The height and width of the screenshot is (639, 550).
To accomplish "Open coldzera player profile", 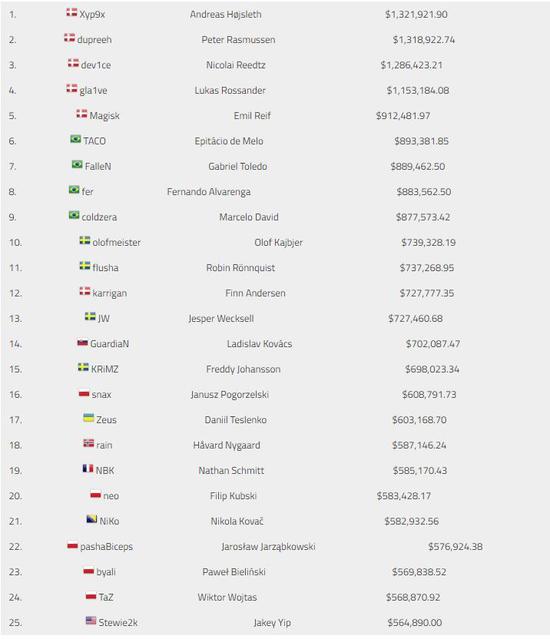I will click(x=99, y=217).
